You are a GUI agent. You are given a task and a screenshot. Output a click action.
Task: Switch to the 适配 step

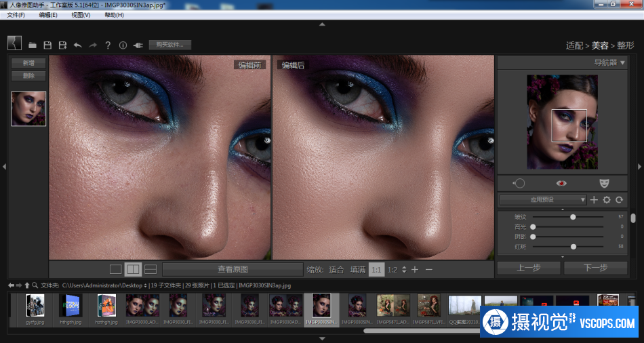pyautogui.click(x=574, y=45)
